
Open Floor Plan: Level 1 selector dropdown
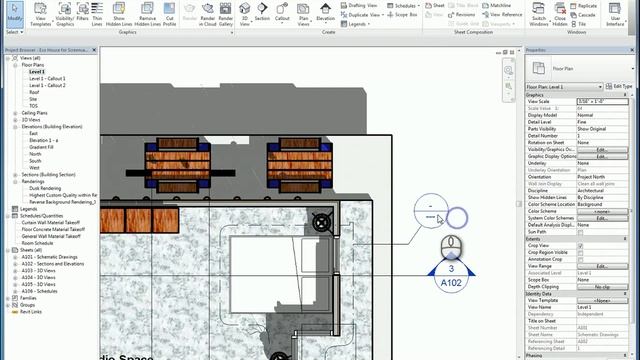[564, 87]
